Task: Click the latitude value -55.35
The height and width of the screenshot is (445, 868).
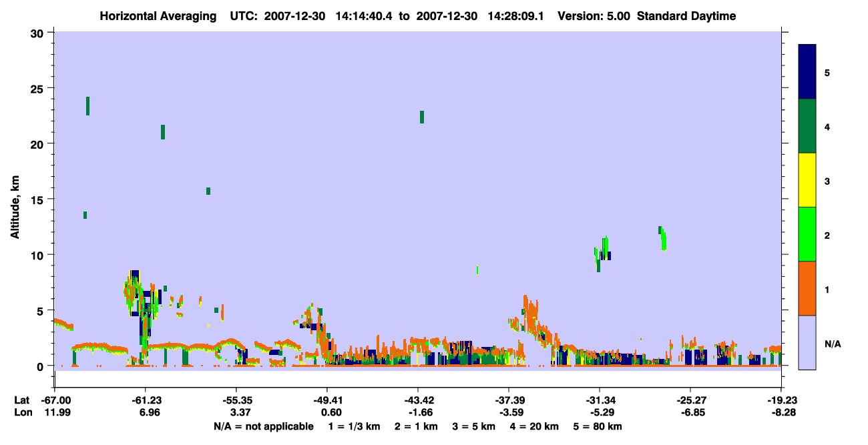Action: [236, 400]
